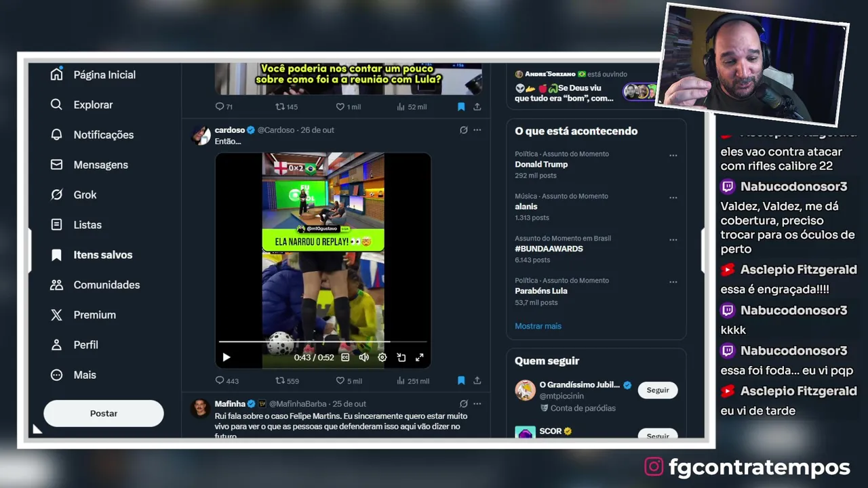The image size is (868, 488).
Task: Toggle captions on the video player
Action: pos(345,357)
